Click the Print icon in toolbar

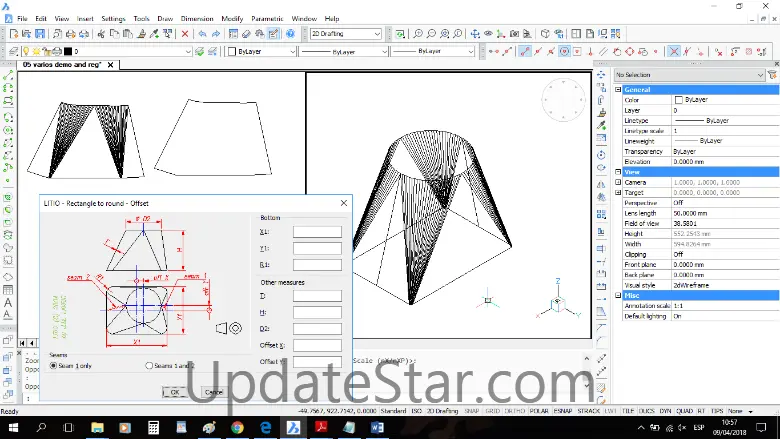click(71, 34)
